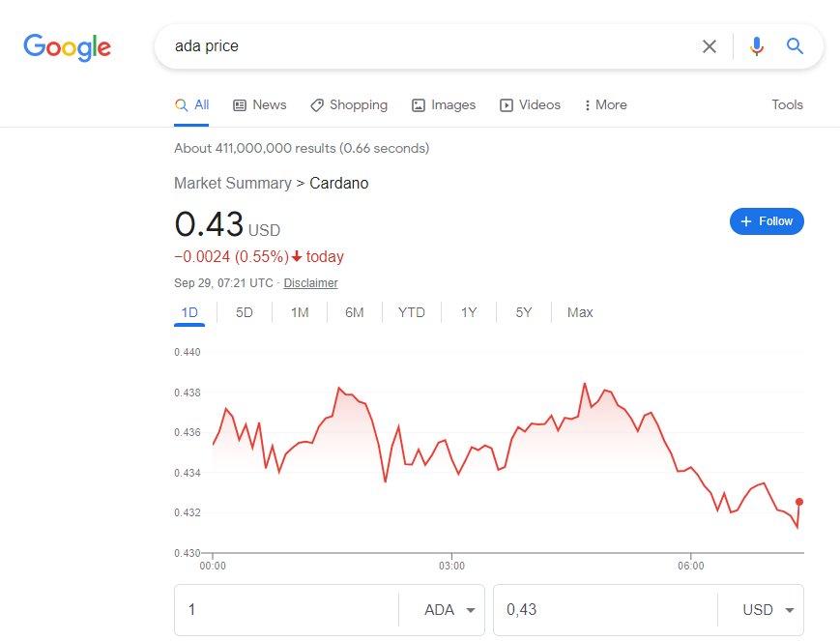Click the 03:00 time axis label
The height and width of the screenshot is (641, 840).
451,566
